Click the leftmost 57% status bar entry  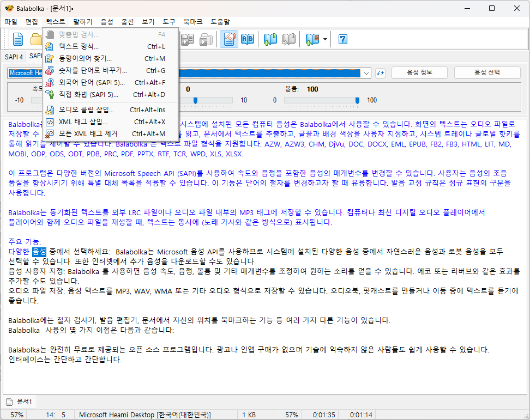pos(17,415)
